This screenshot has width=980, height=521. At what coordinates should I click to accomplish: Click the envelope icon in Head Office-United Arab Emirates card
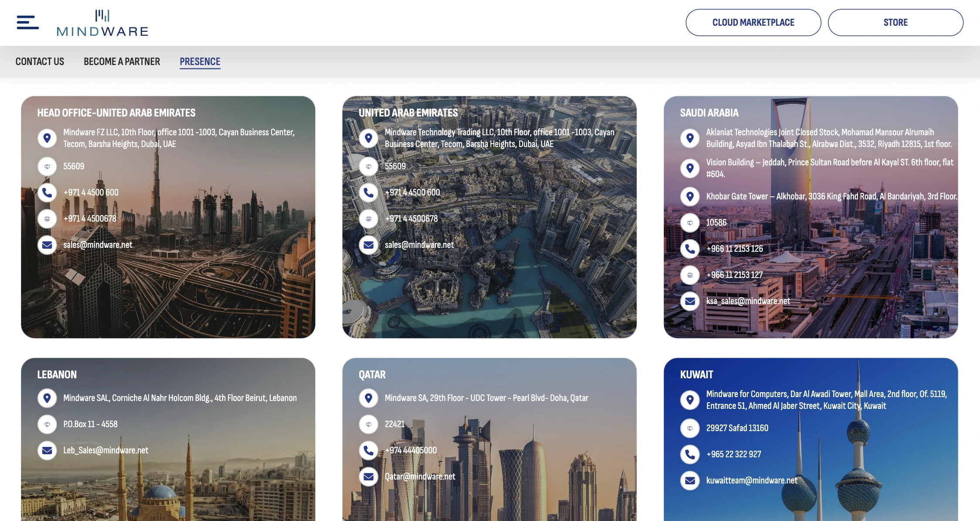click(47, 245)
